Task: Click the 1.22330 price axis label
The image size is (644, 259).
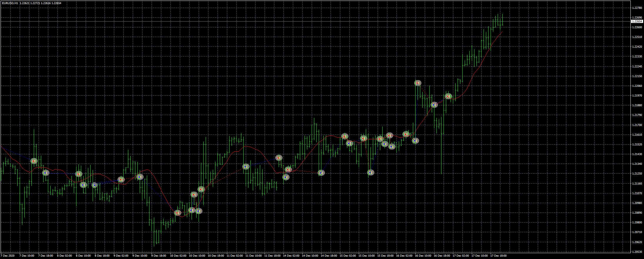Action: pos(637,57)
